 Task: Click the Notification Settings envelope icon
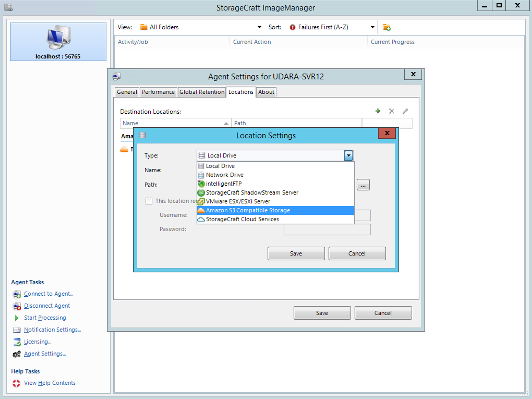tap(17, 330)
